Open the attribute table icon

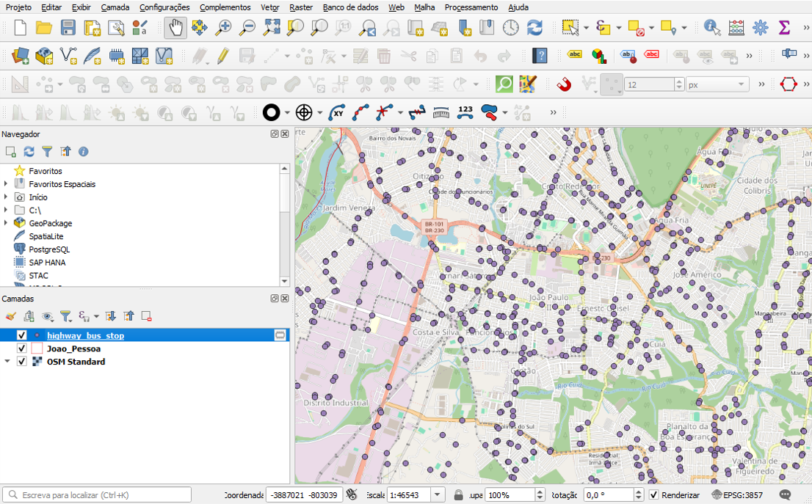(x=736, y=28)
